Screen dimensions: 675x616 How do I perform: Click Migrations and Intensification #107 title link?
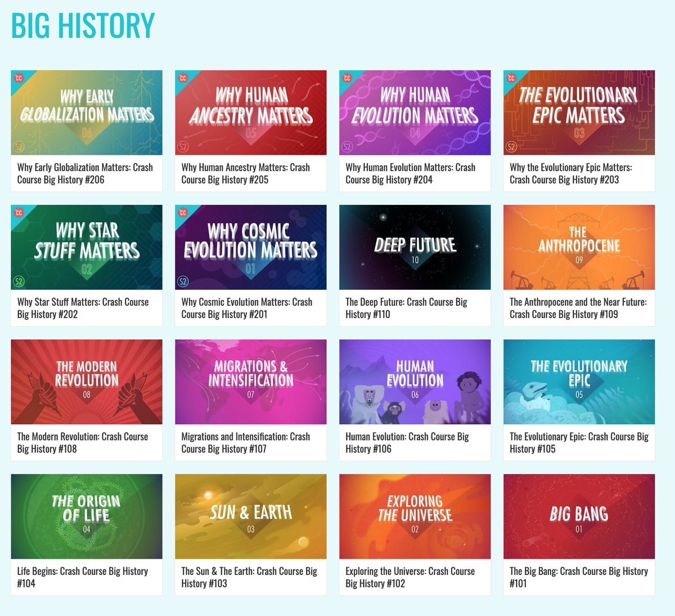(246, 443)
